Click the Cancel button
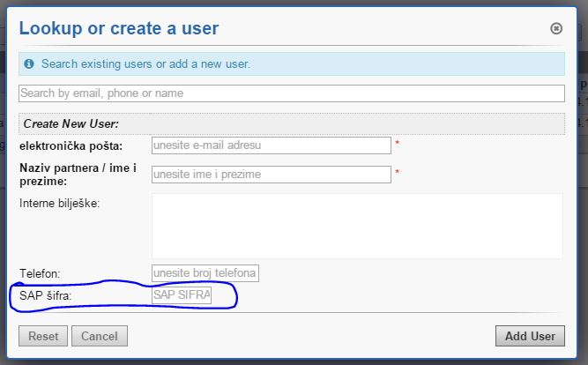The height and width of the screenshot is (365, 588). pyautogui.click(x=100, y=336)
